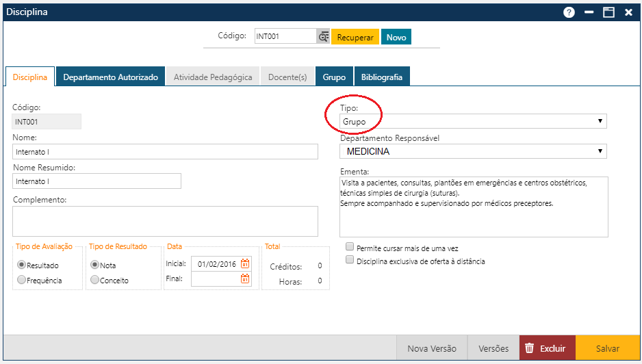The image size is (642, 364).
Task: Open the help question mark icon
Action: [569, 12]
